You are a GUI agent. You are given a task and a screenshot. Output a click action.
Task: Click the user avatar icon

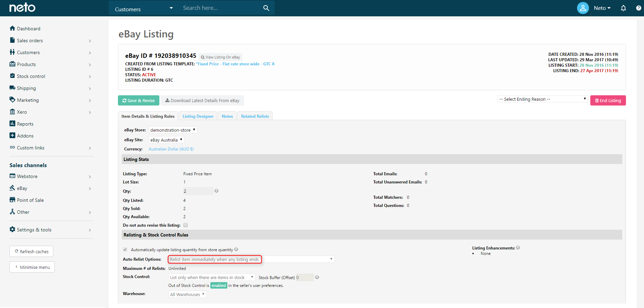[583, 8]
